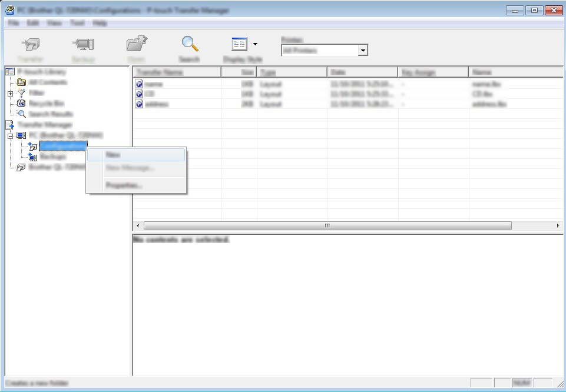Click the layout icon beside 'address'
This screenshot has width=566, height=392.
coord(139,104)
